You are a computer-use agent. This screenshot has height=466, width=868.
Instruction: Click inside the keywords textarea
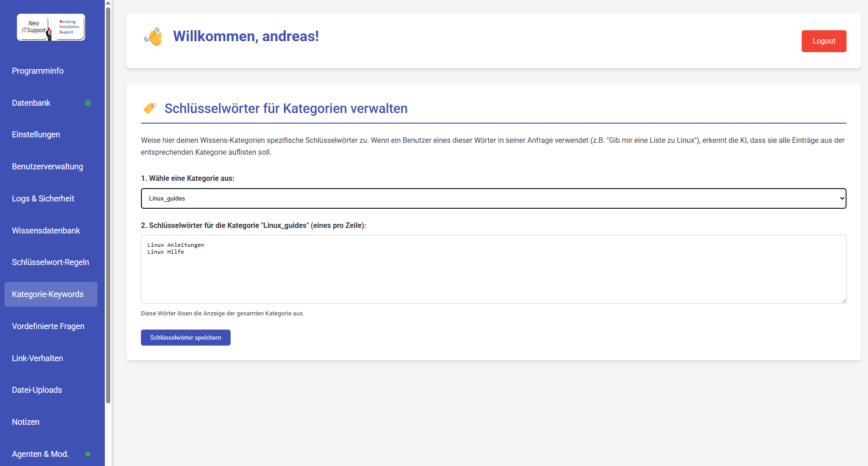point(493,275)
